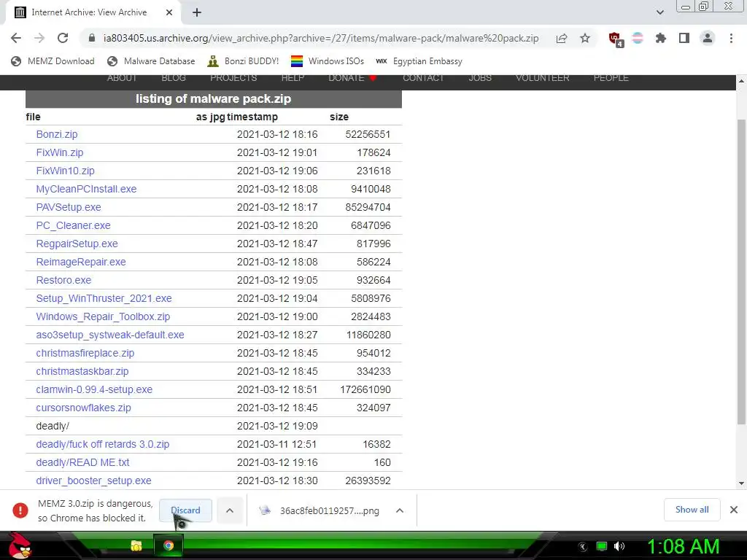Open the driver_booster_setup.exe link

click(x=94, y=481)
